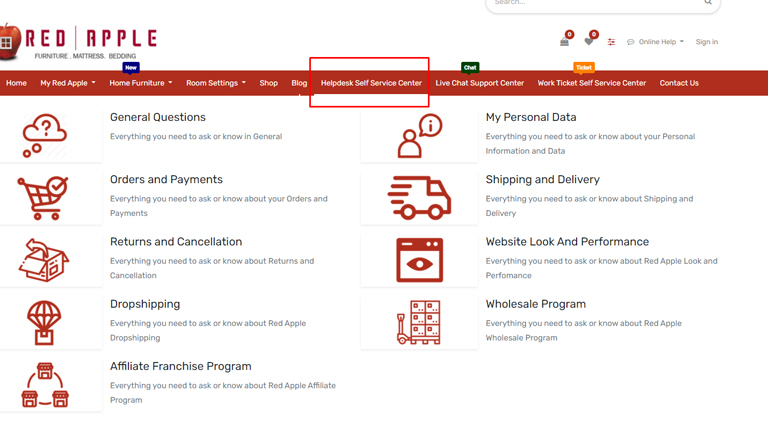Click the Website Look And Performance eye icon
The width and height of the screenshot is (768, 425).
(x=419, y=260)
